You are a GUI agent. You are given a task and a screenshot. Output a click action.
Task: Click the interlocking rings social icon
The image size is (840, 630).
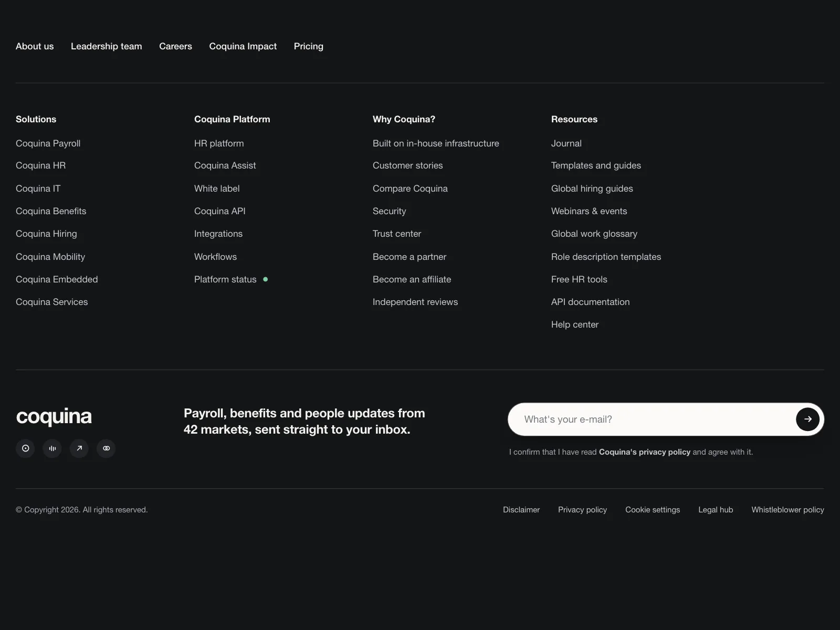click(106, 448)
